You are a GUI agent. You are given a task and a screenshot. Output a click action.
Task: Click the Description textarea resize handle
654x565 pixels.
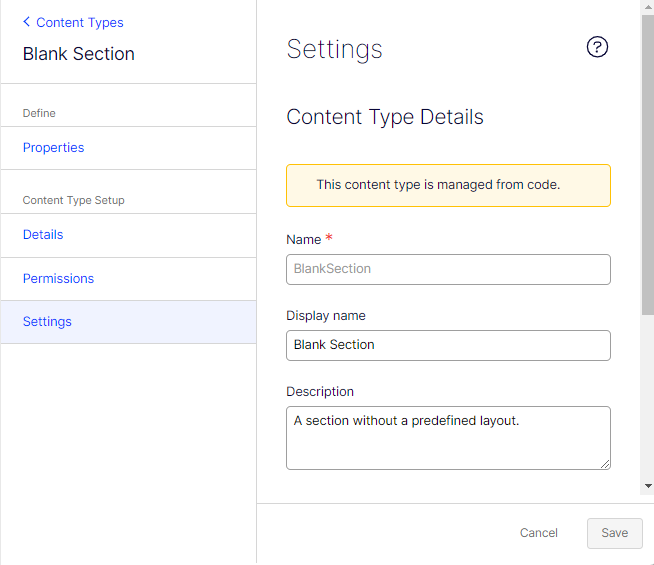click(x=605, y=464)
